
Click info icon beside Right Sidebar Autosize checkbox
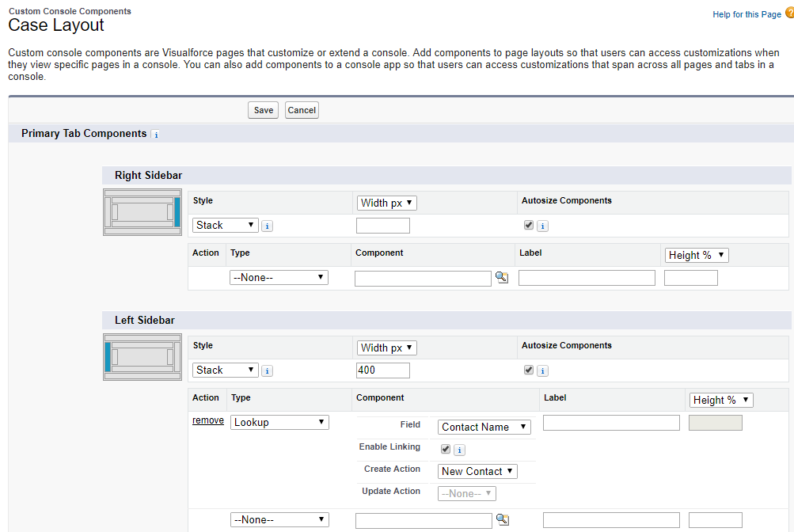point(542,226)
